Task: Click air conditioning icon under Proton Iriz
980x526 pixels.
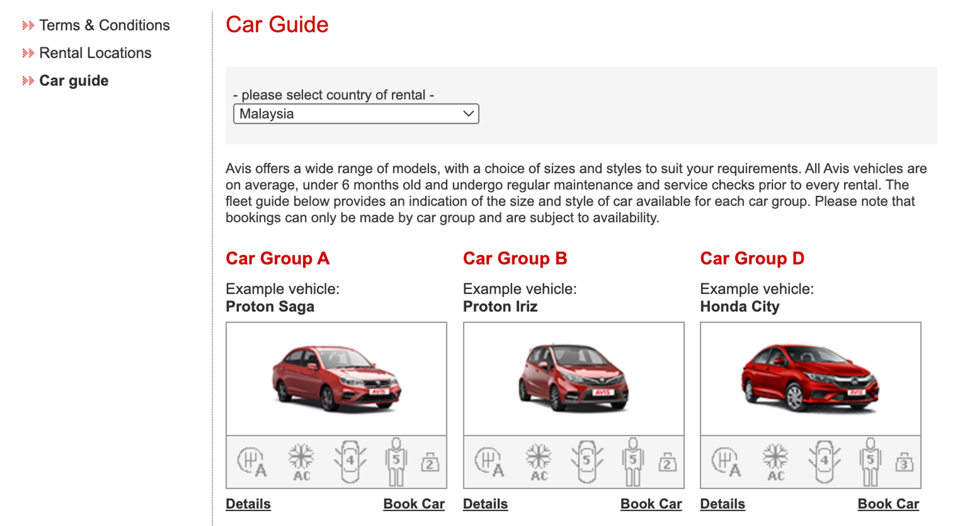Action: coord(539,462)
